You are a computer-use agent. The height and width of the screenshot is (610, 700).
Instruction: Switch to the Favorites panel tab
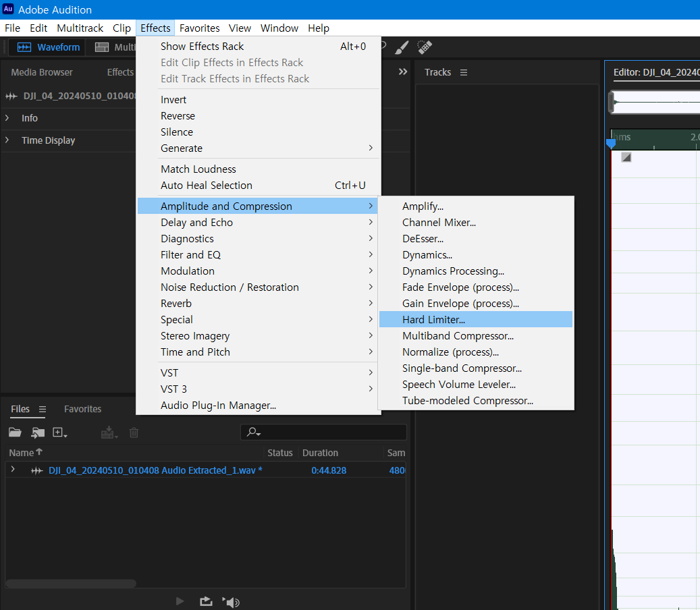82,409
